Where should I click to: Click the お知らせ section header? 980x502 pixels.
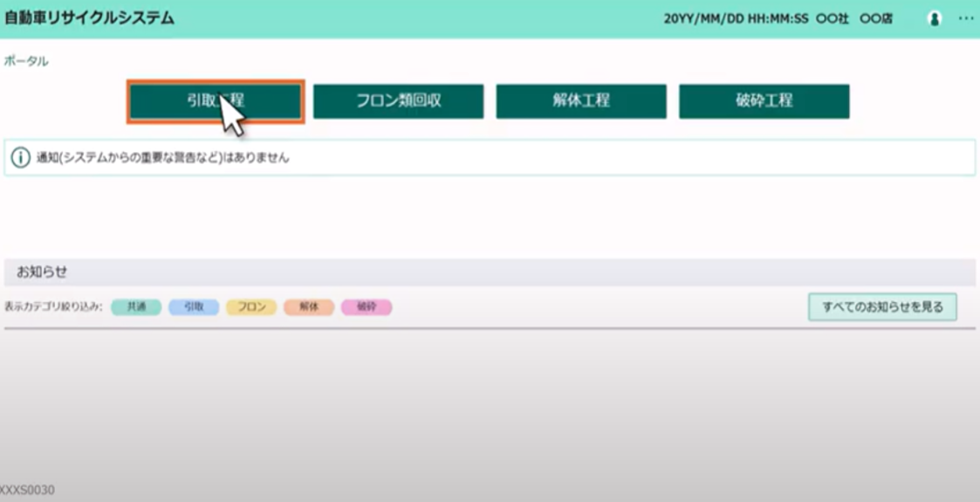pos(42,272)
